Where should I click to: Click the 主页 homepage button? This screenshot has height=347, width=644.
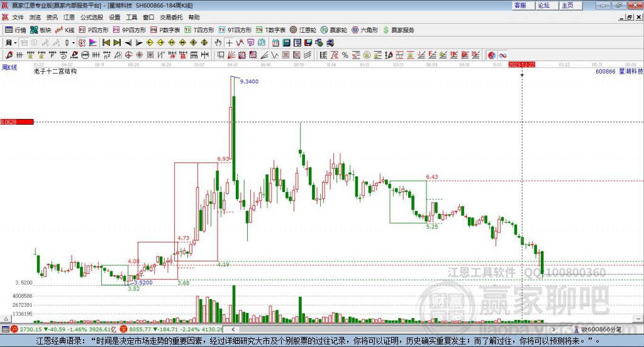pyautogui.click(x=571, y=5)
